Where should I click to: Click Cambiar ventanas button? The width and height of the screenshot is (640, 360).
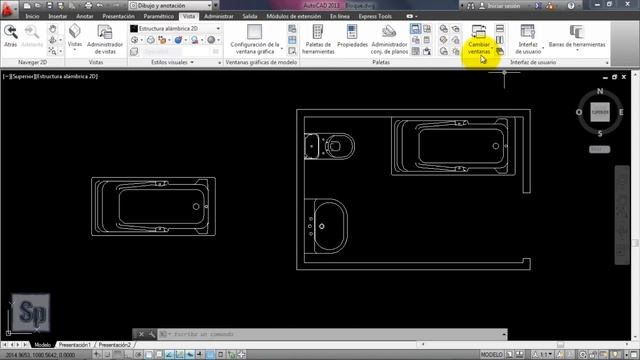(x=479, y=39)
